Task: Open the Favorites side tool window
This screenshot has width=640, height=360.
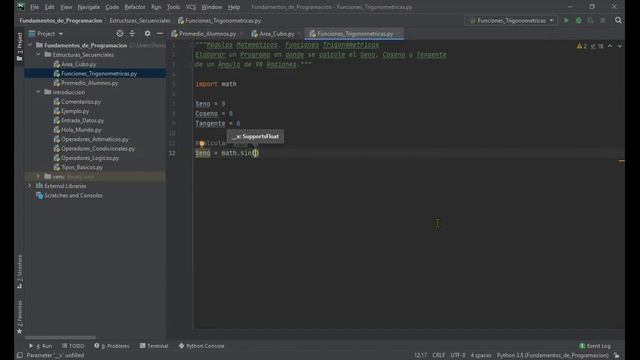Action: (20, 318)
